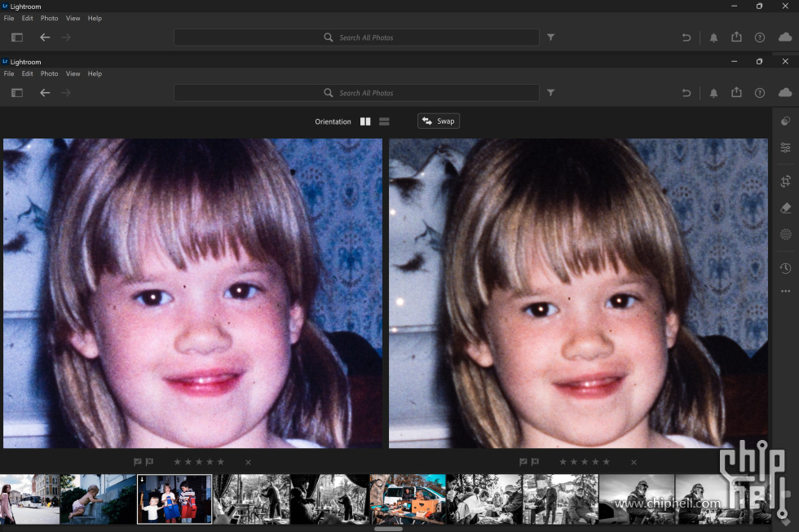The image size is (799, 532).
Task: Select the Masking tool icon
Action: (785, 234)
